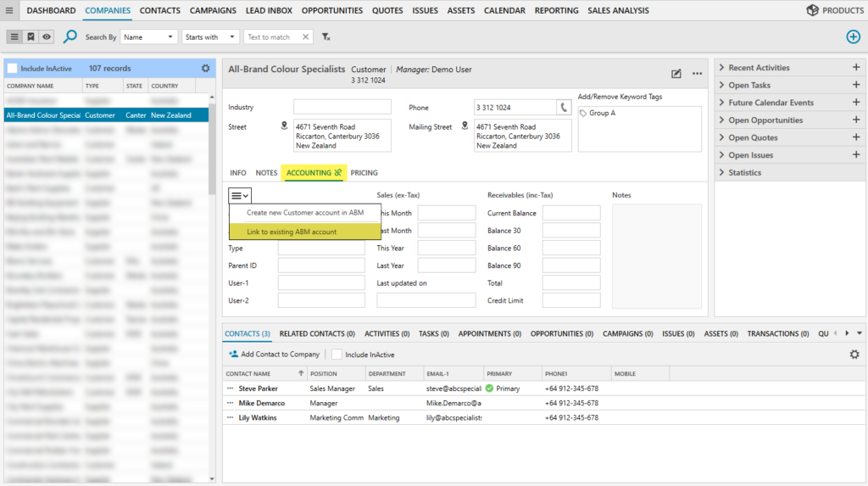This screenshot has width=868, height=486.
Task: Click the blue add new record icon
Action: point(853,36)
